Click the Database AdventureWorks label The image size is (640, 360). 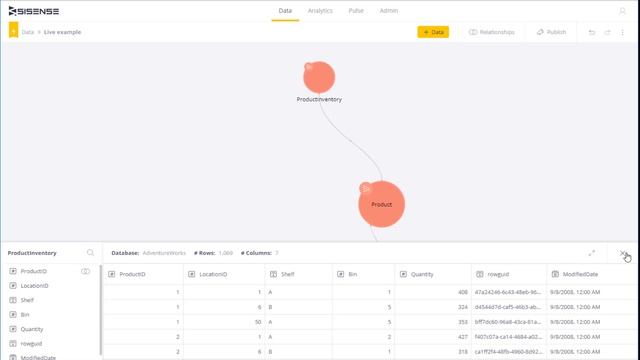(x=148, y=253)
